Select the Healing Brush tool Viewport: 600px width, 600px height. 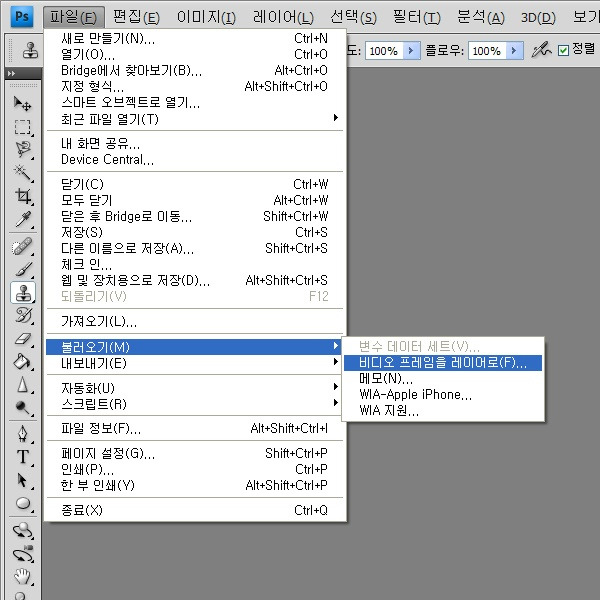click(x=23, y=246)
